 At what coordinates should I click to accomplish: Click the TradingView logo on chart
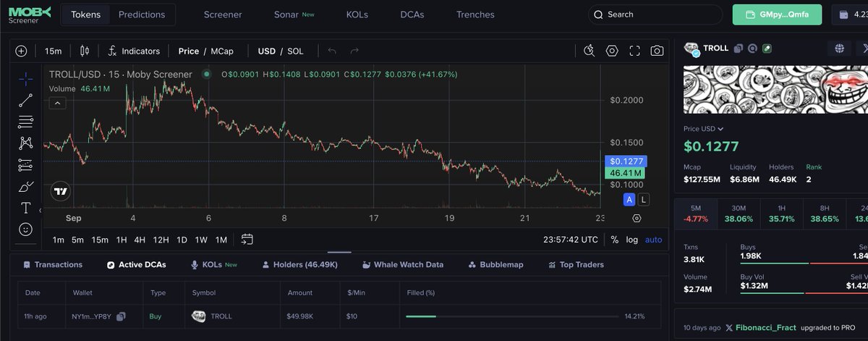(x=61, y=192)
